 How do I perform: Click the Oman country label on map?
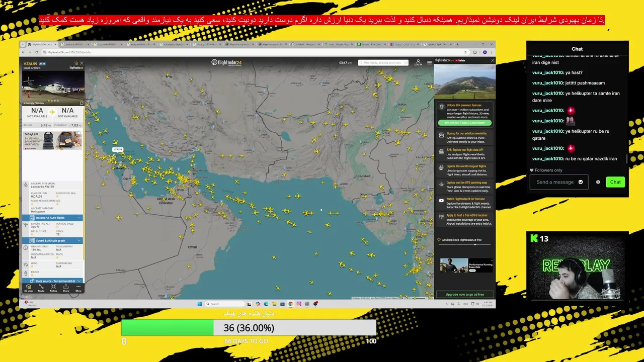pyautogui.click(x=193, y=247)
